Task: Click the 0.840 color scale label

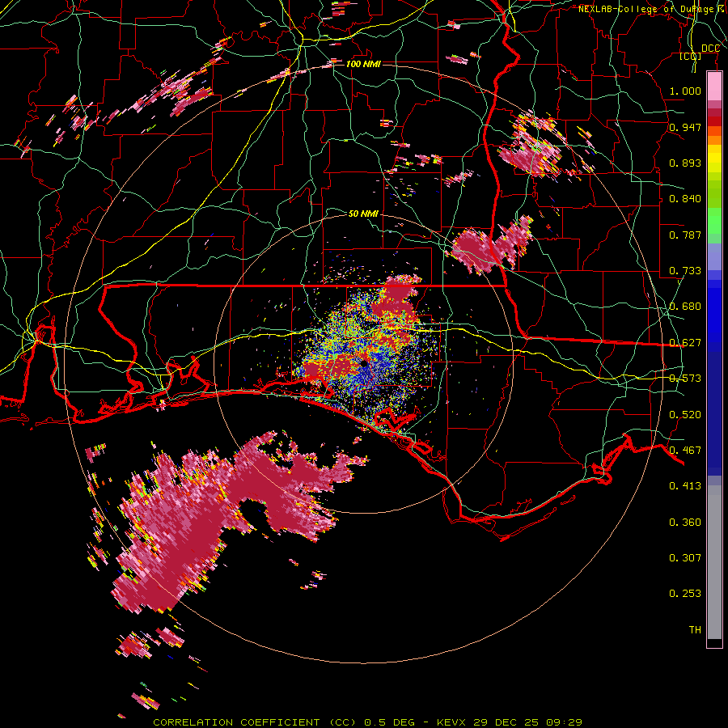Action: tap(685, 199)
